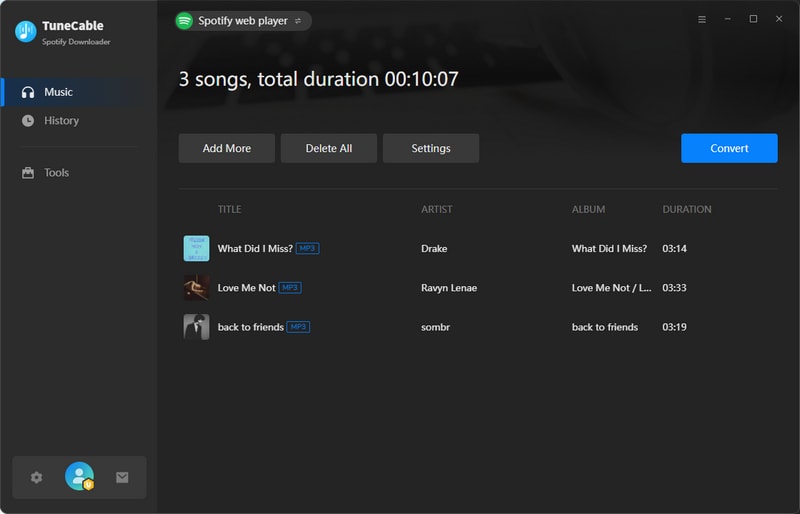800x514 pixels.
Task: Select the back to friends cover thumbnail
Action: (x=196, y=327)
